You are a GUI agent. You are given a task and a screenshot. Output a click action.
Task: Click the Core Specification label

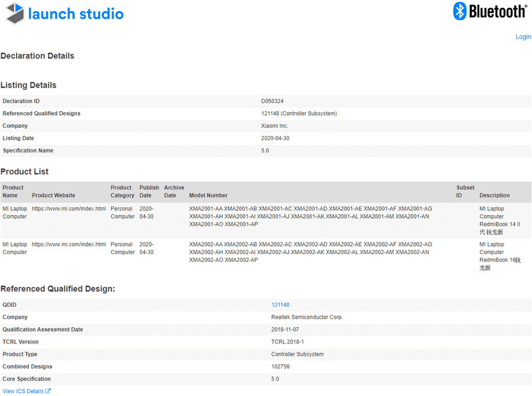click(27, 379)
